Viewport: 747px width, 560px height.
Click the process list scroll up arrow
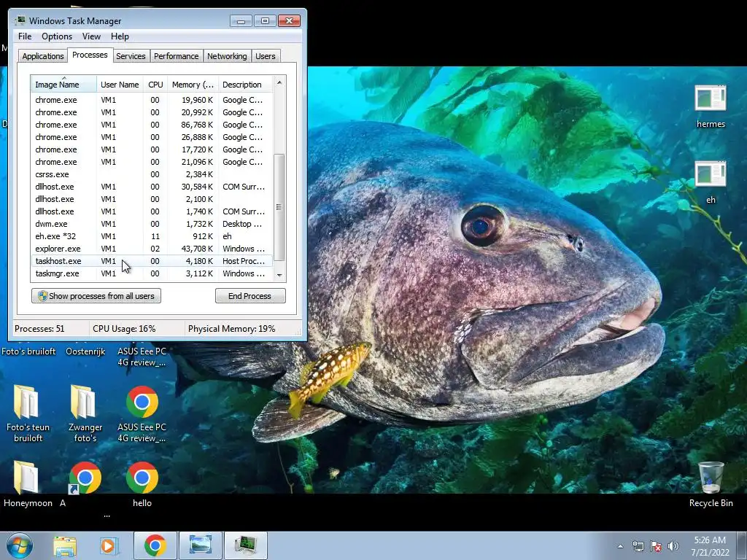pos(279,82)
